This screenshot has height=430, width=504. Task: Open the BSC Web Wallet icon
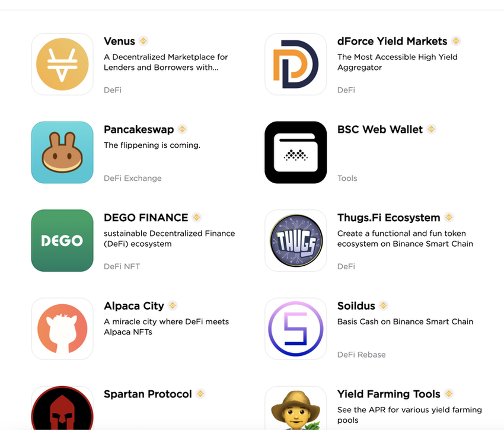[296, 152]
